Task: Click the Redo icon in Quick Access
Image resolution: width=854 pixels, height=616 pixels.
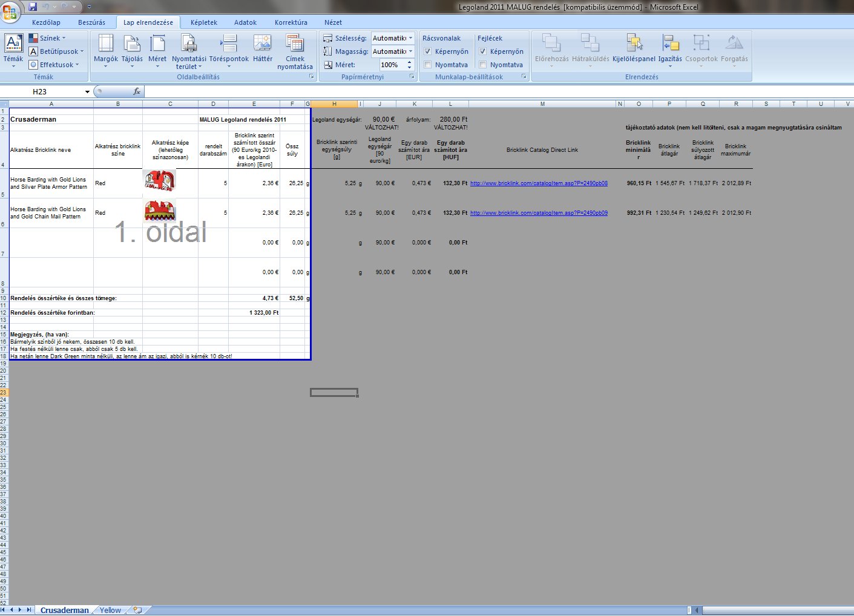Action: [64, 7]
